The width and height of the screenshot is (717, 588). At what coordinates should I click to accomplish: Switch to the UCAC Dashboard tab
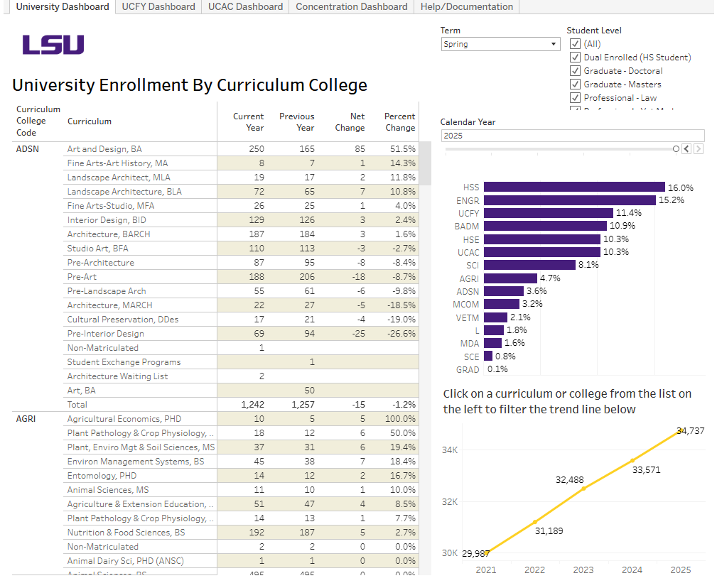tap(244, 7)
